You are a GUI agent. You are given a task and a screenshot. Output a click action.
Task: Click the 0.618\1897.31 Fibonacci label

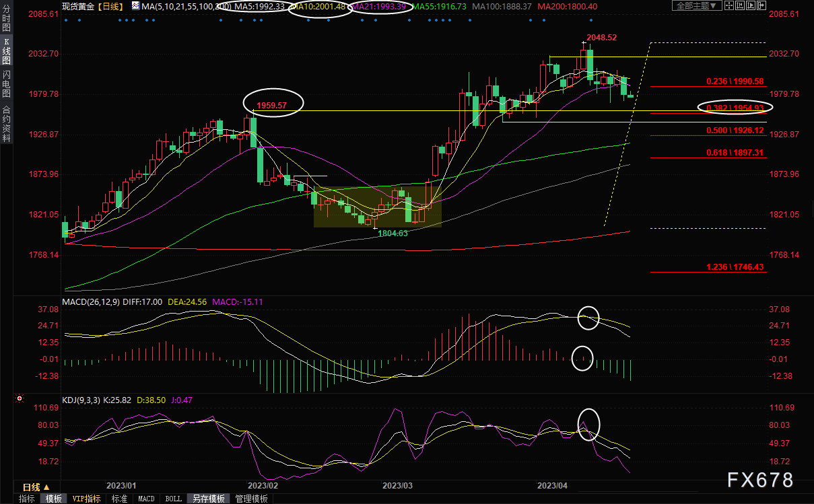click(x=735, y=153)
